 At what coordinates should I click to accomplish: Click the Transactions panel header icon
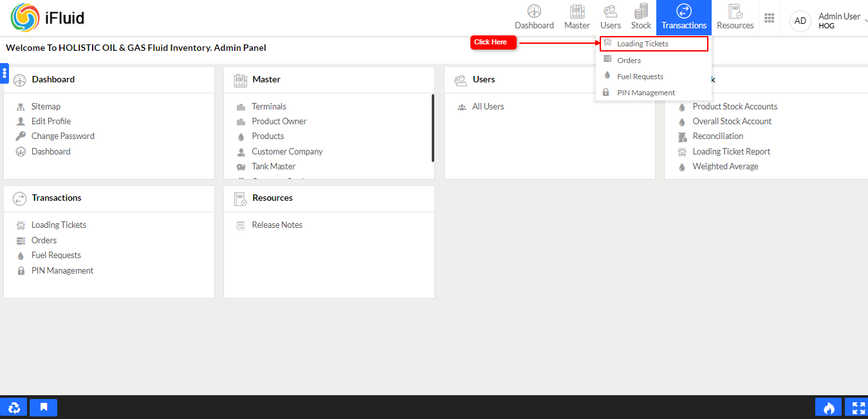pyautogui.click(x=19, y=198)
